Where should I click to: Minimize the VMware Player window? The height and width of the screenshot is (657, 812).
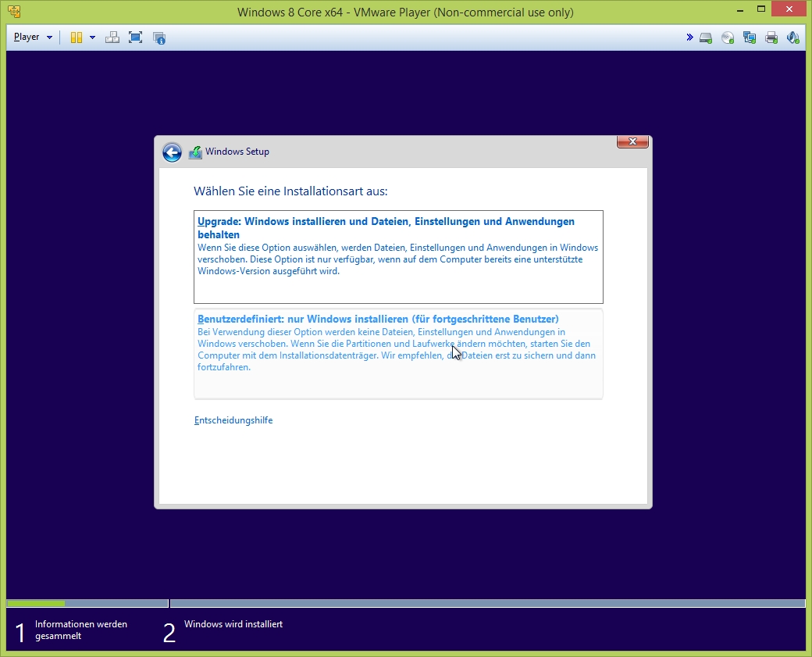click(x=740, y=10)
